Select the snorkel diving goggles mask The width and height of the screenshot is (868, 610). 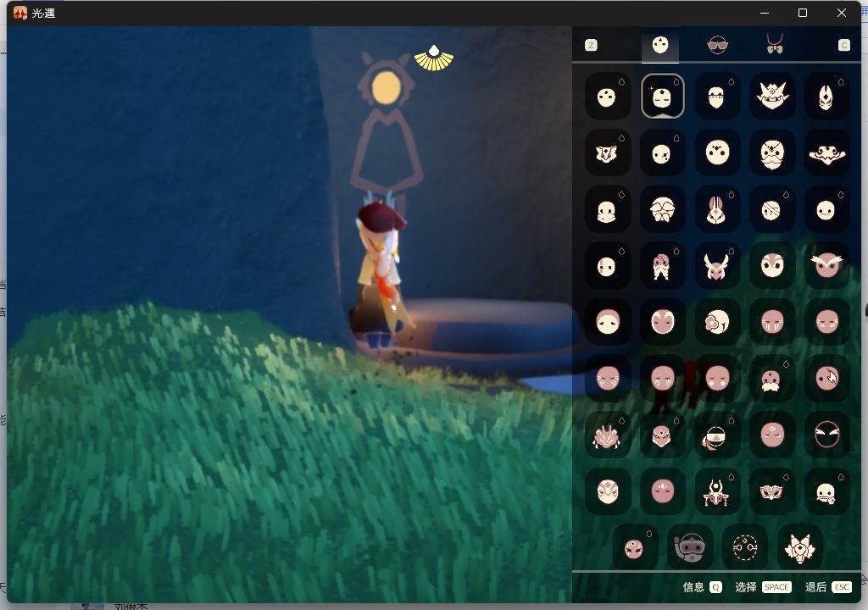(690, 547)
